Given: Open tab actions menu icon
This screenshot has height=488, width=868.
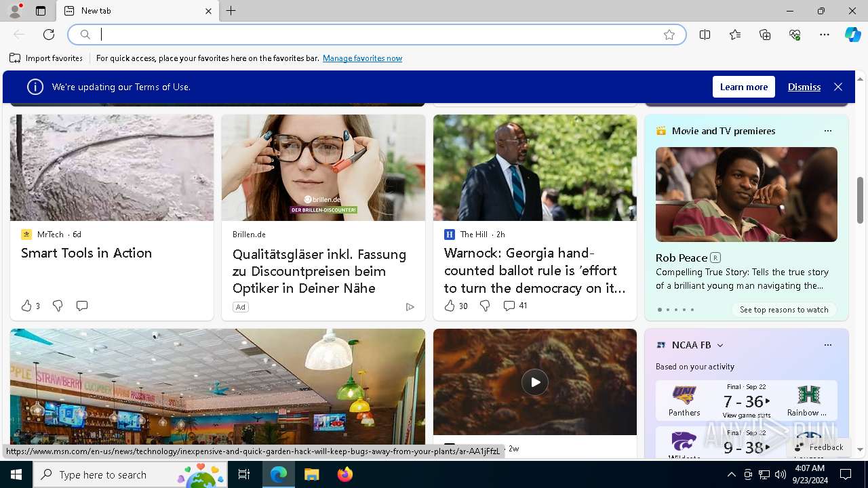Looking at the screenshot, I should click(x=41, y=11).
